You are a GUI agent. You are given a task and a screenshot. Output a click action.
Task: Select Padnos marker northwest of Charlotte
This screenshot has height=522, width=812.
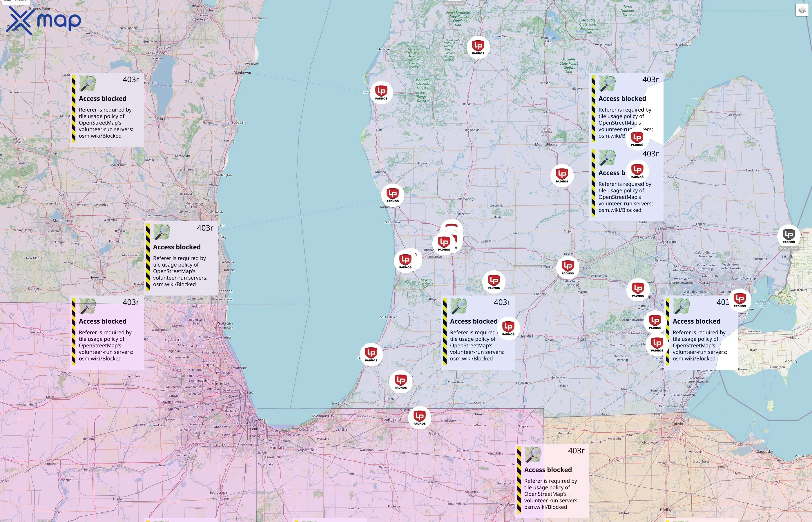coord(494,282)
